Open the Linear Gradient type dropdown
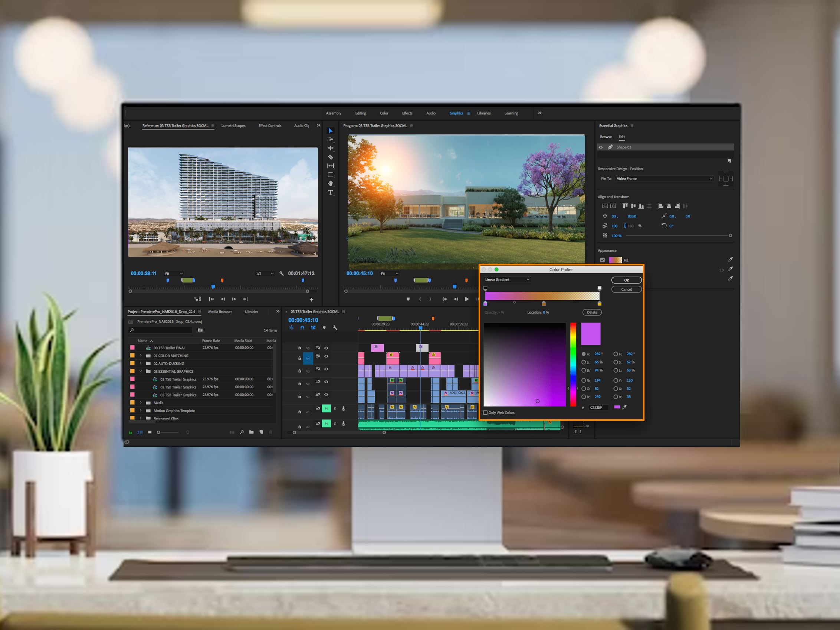 point(507,280)
